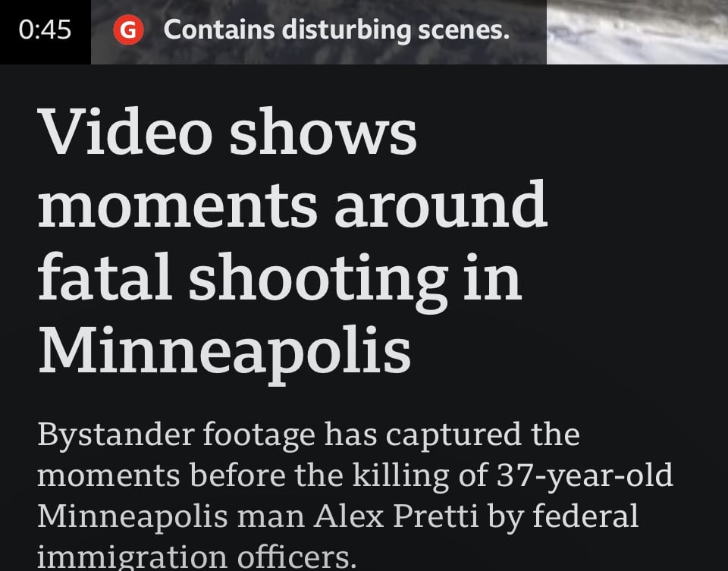Screen dimensions: 728x571
Task: Open the snowy video thumbnail at top right
Action: [637, 32]
